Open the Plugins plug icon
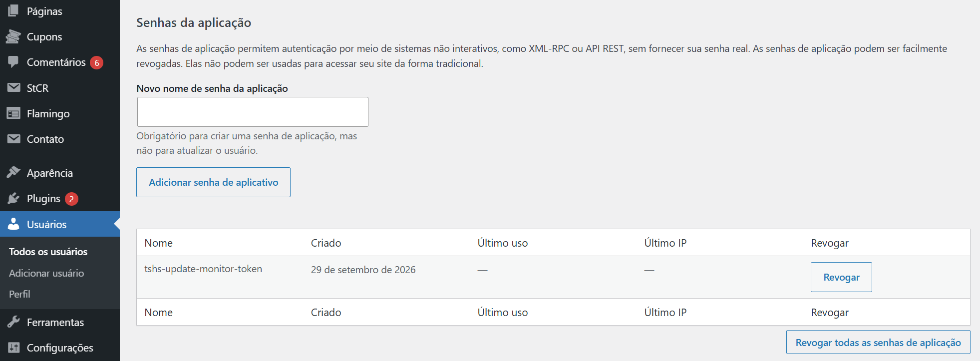This screenshot has width=980, height=361. point(13,198)
